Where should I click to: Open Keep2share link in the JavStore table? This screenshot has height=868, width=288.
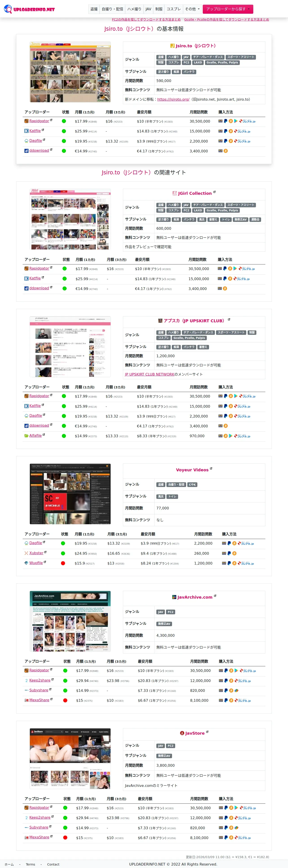40,818
